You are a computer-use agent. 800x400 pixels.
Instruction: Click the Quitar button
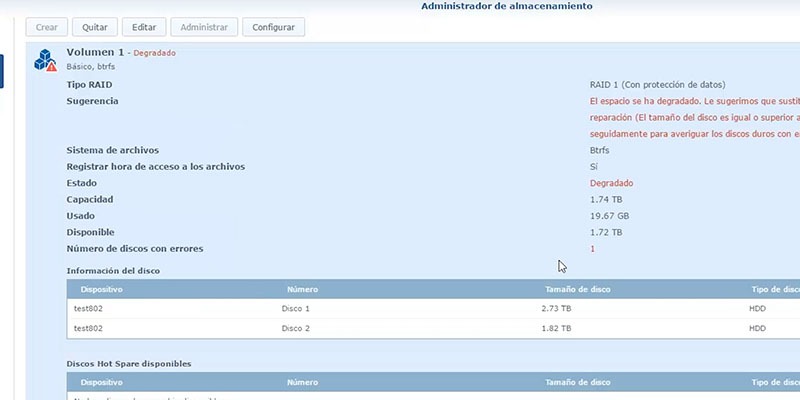click(95, 27)
